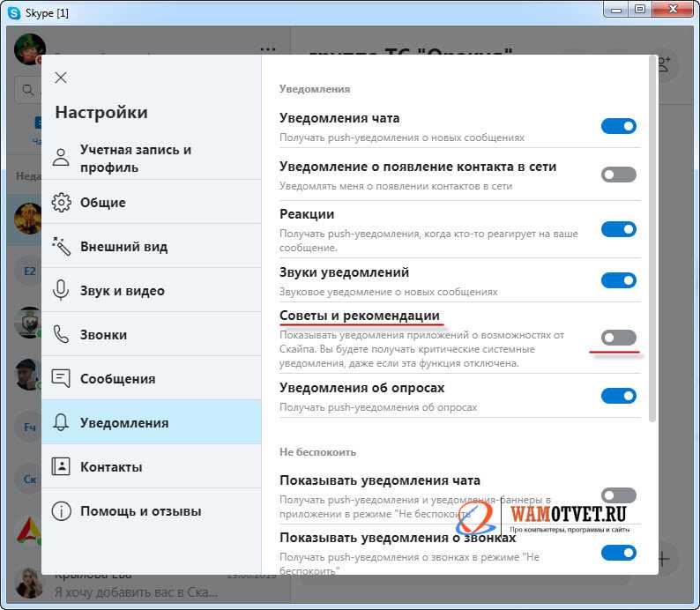Turn off Показывать уведомления о звонках toggle

(x=618, y=553)
